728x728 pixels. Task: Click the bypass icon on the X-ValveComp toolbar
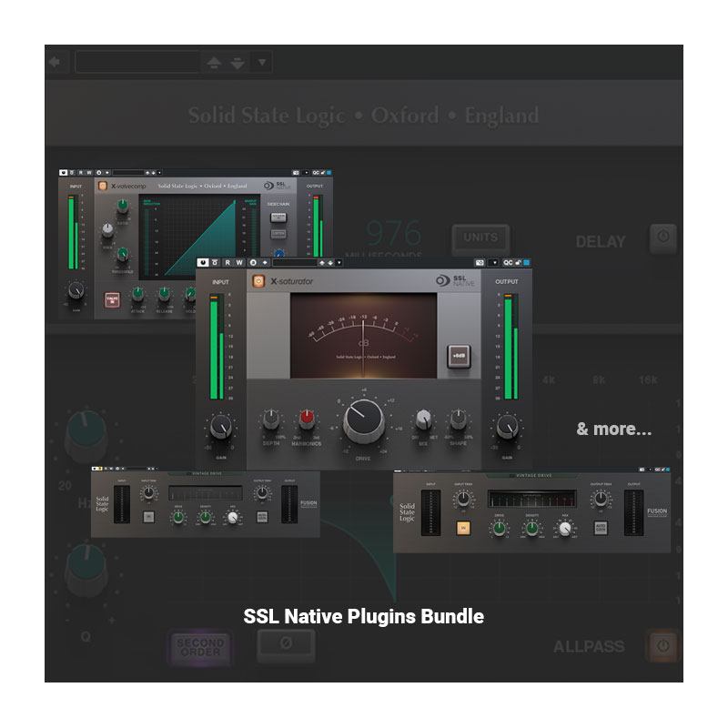click(x=71, y=174)
